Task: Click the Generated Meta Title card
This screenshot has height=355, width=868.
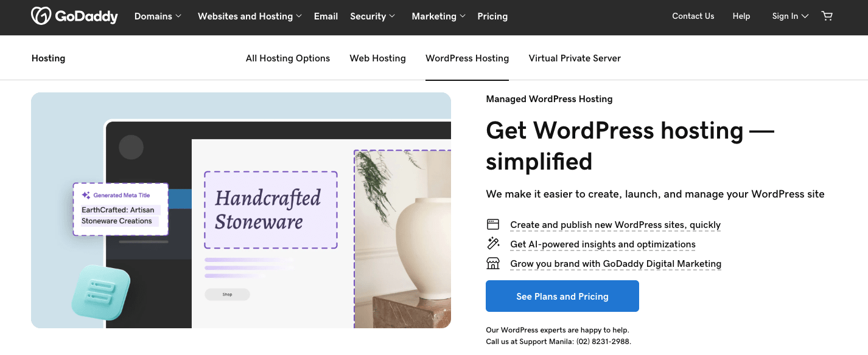Action: pos(121,209)
